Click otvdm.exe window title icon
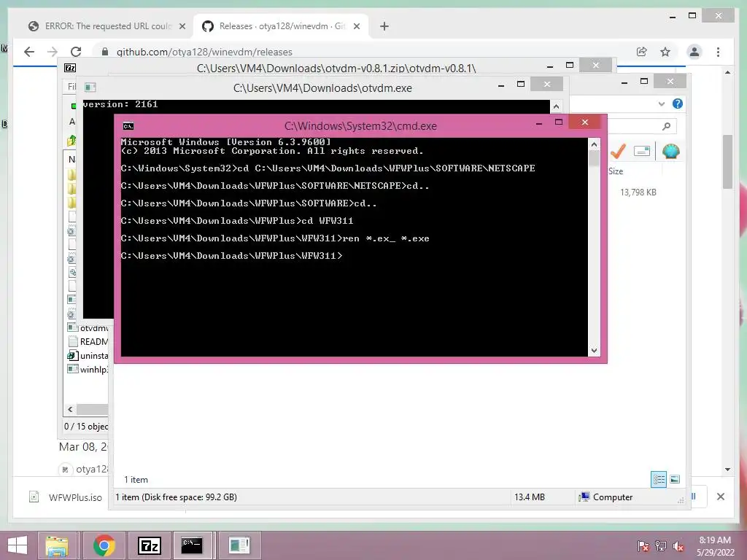Image resolution: width=747 pixels, height=560 pixels. [90, 87]
